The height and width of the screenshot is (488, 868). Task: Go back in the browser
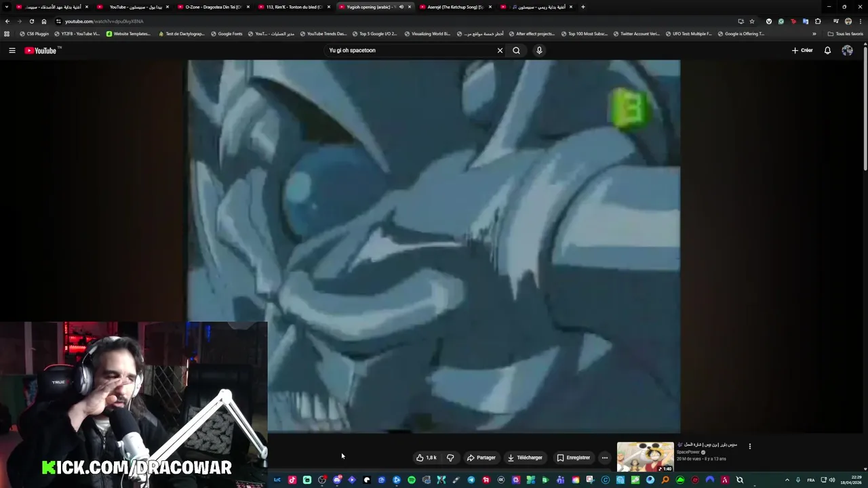[7, 21]
